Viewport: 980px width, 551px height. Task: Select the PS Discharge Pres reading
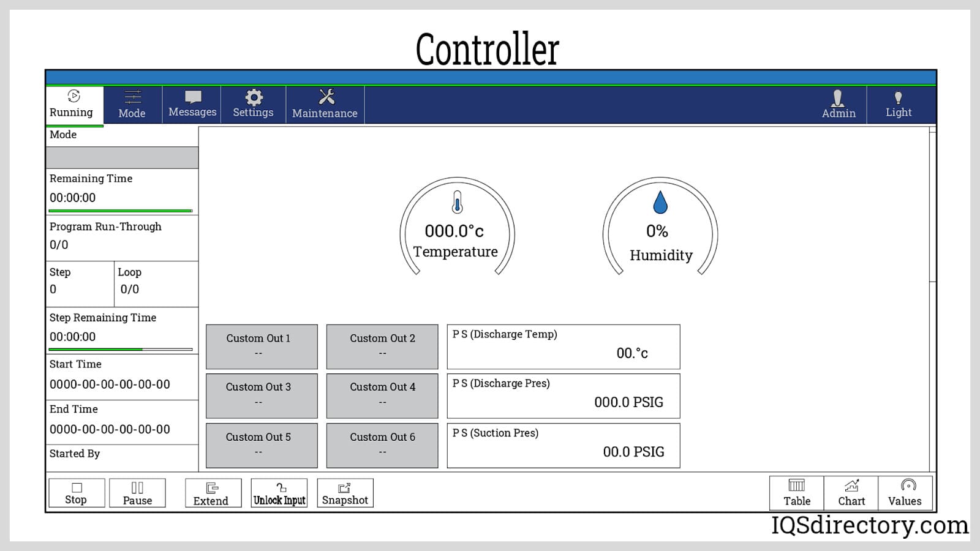(563, 395)
